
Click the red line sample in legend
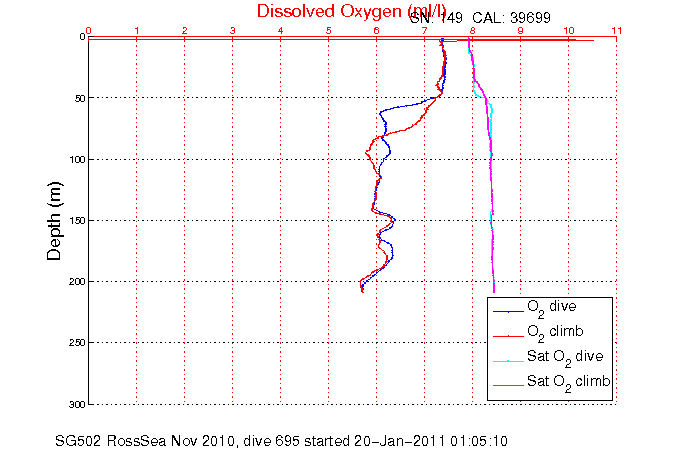click(509, 336)
